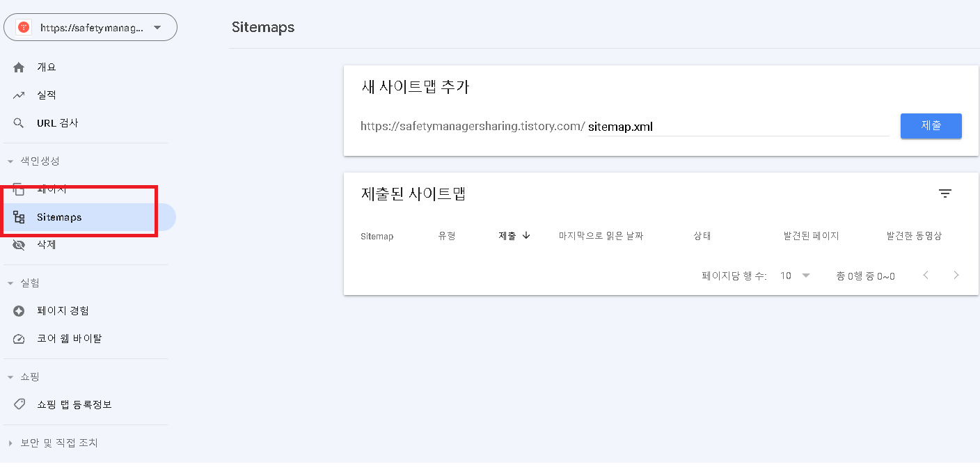Open the property selector dropdown

coord(90,26)
